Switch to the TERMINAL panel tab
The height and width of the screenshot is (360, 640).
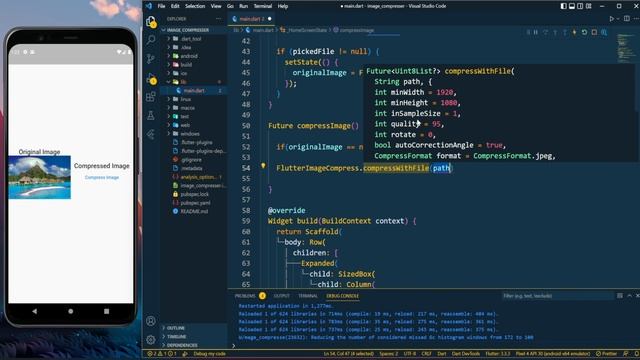[x=308, y=296]
